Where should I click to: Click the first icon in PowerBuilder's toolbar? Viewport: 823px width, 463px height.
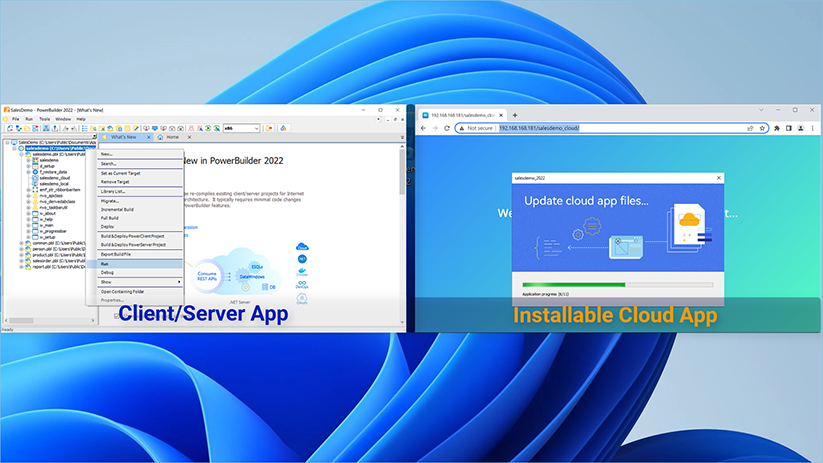(x=9, y=128)
